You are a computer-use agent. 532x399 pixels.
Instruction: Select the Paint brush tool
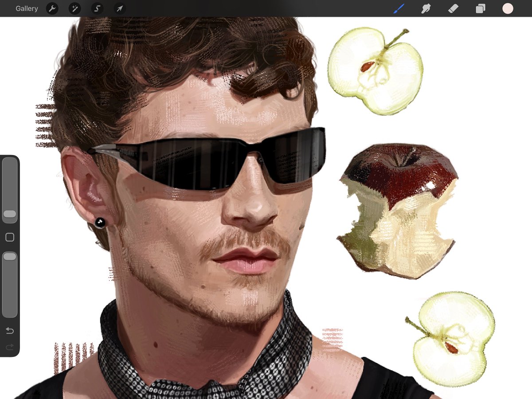click(x=399, y=8)
